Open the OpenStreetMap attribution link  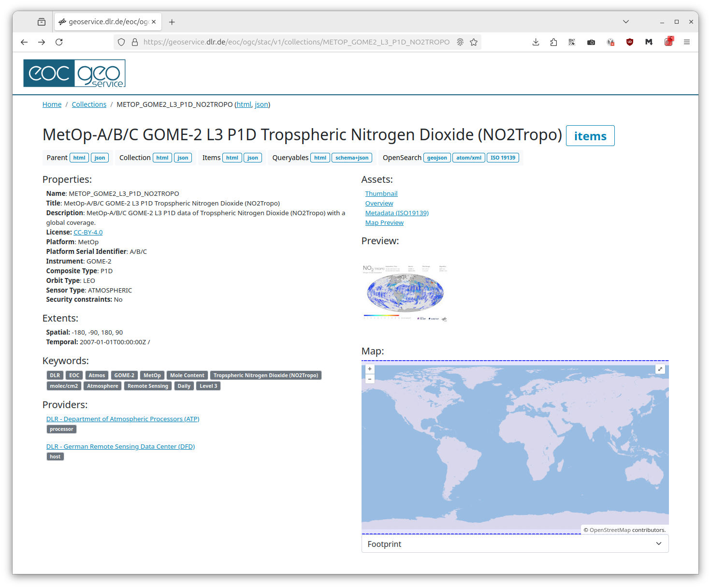point(610,530)
